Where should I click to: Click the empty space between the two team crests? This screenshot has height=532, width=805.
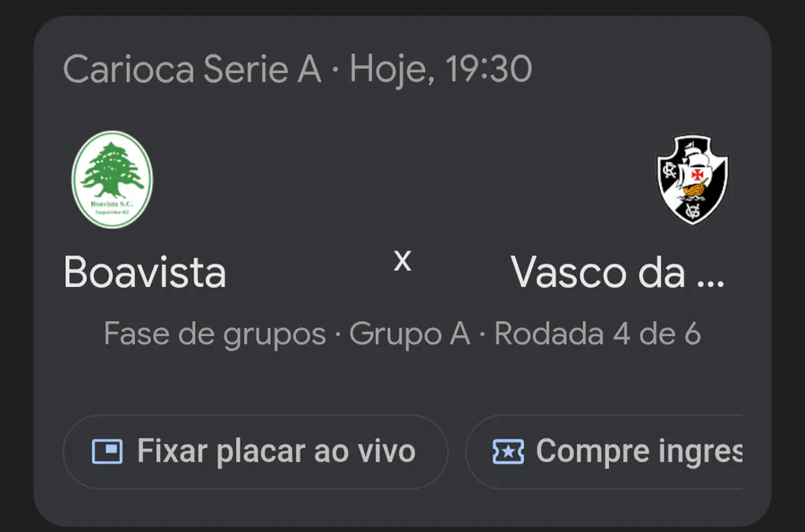(402, 179)
